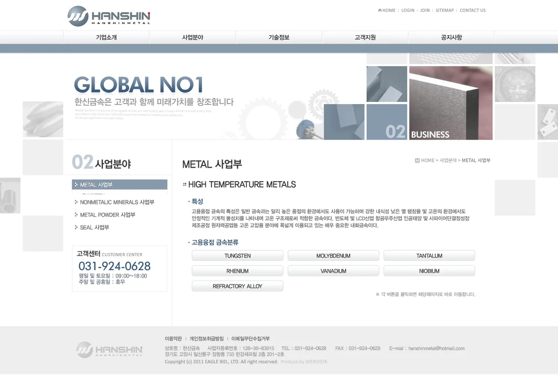Open the 이메일무단수집거부 footer link
558x392 pixels.
[251, 339]
